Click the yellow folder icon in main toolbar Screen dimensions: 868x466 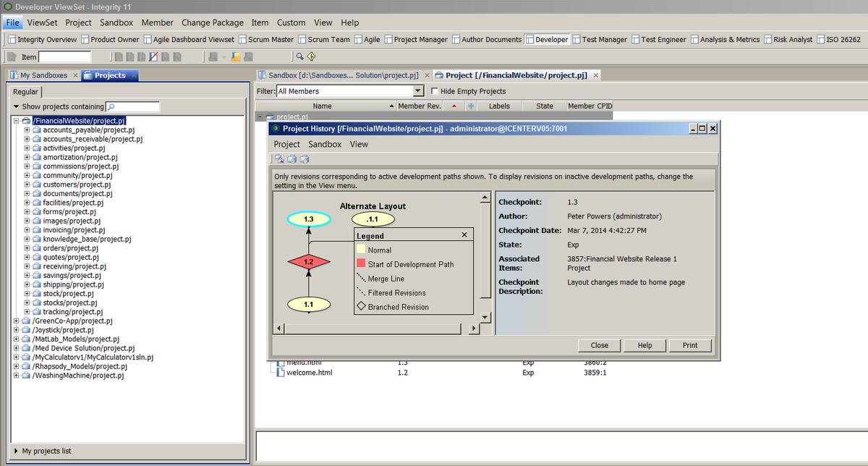[236, 57]
